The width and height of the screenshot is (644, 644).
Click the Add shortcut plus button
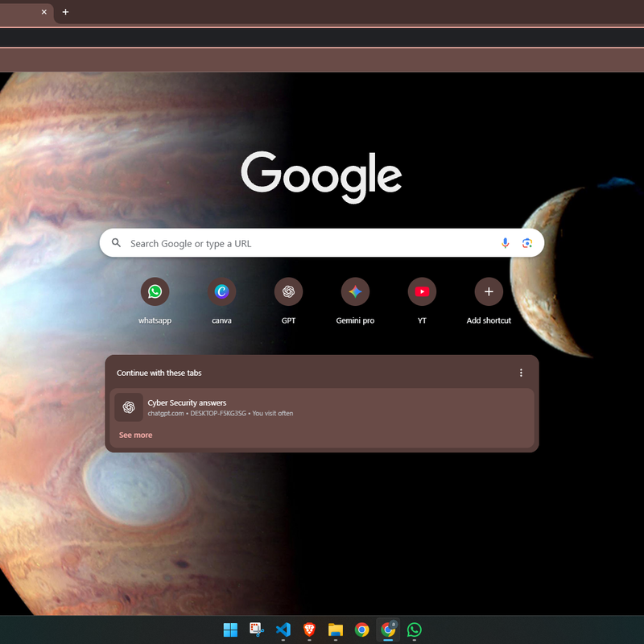tap(489, 291)
